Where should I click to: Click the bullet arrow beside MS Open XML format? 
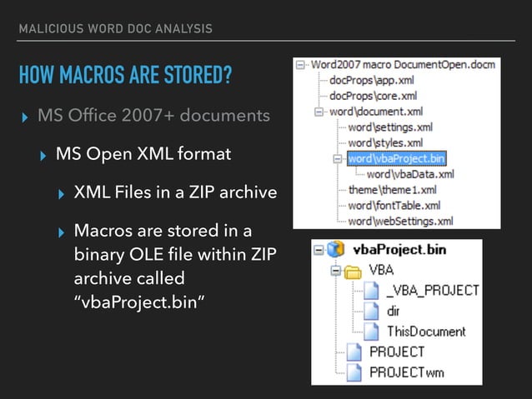tap(43, 156)
